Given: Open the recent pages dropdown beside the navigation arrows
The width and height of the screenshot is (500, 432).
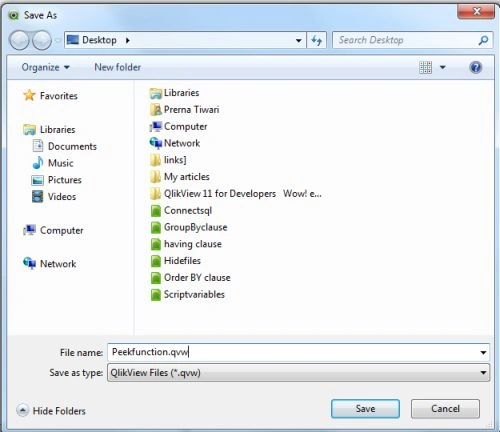Looking at the screenshot, I should point(58,40).
